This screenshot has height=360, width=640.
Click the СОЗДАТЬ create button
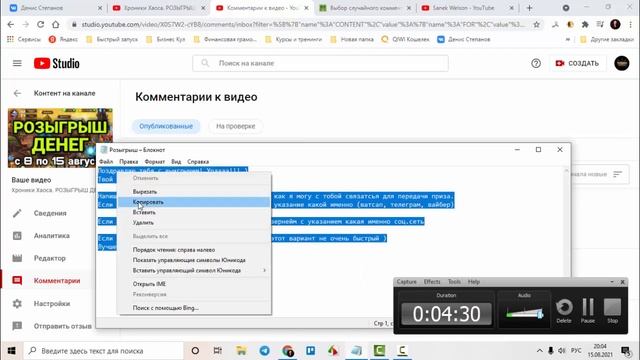click(x=577, y=63)
